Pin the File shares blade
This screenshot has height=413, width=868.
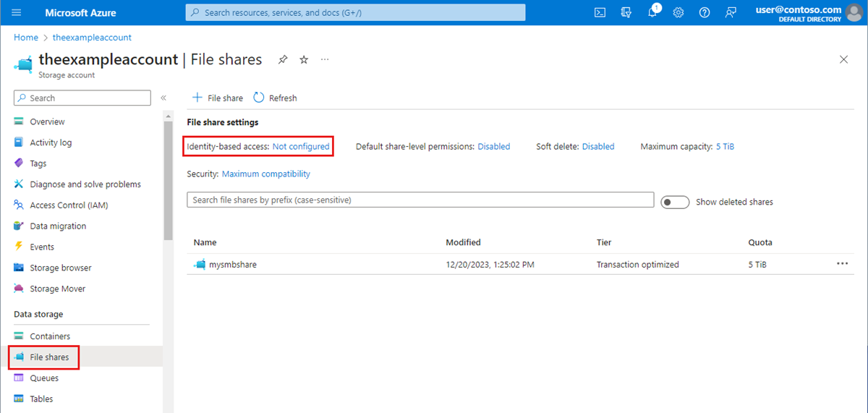(x=283, y=60)
